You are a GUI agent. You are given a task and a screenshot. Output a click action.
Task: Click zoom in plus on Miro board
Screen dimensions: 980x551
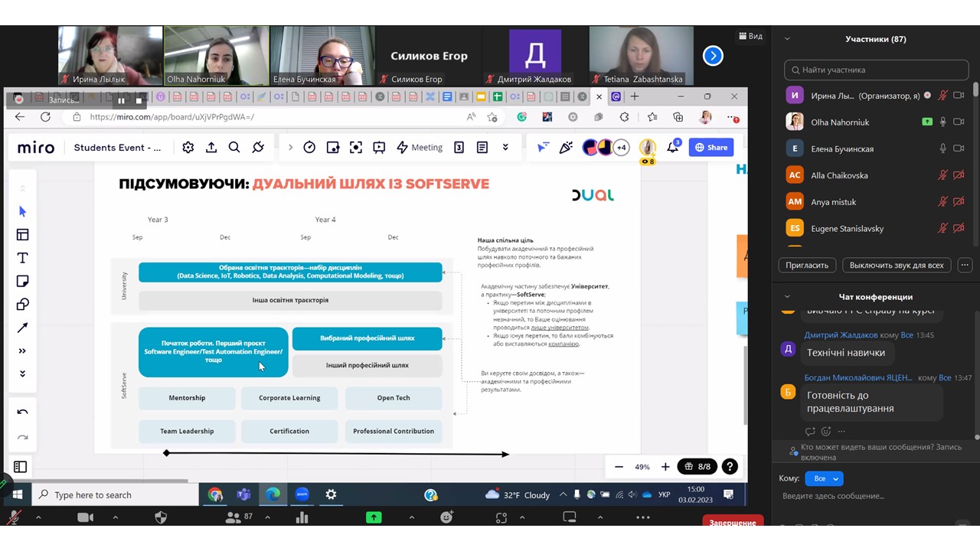click(x=665, y=467)
